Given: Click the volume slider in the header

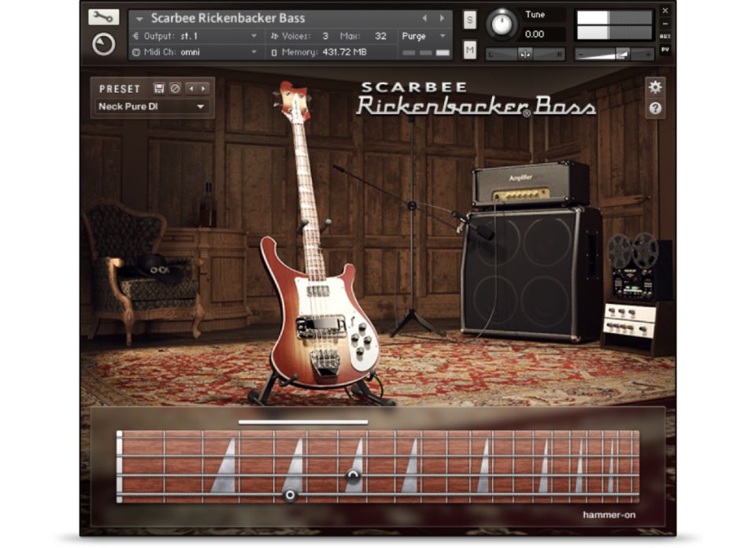Looking at the screenshot, I should click(614, 54).
